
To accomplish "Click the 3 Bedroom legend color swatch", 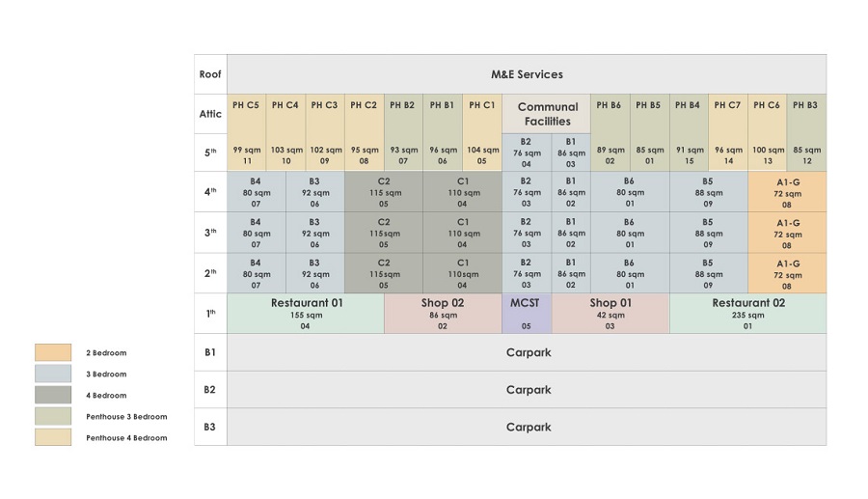I will point(53,374).
